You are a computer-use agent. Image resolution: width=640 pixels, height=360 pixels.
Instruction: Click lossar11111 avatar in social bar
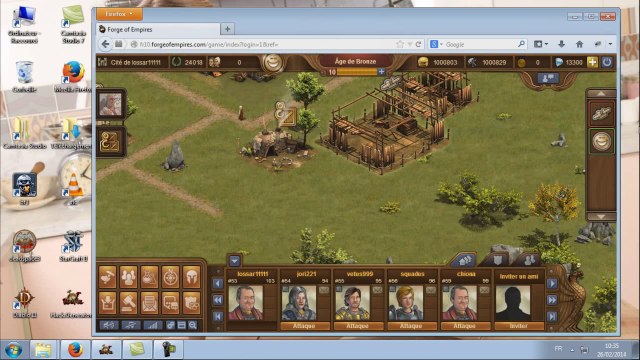pyautogui.click(x=245, y=302)
